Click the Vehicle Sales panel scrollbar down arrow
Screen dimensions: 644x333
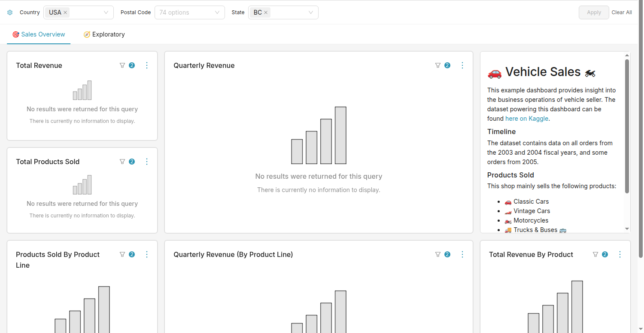(x=627, y=229)
